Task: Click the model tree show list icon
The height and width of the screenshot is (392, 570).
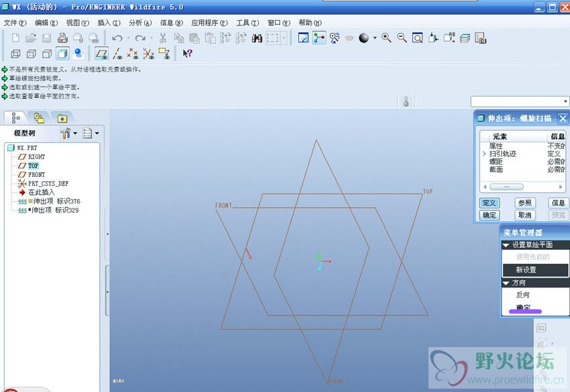Action: (x=87, y=133)
